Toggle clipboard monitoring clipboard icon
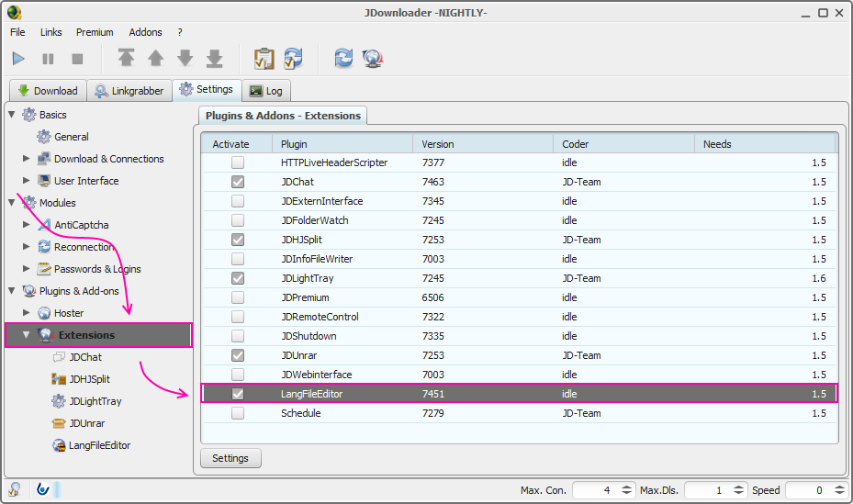The image size is (853, 504). point(264,59)
